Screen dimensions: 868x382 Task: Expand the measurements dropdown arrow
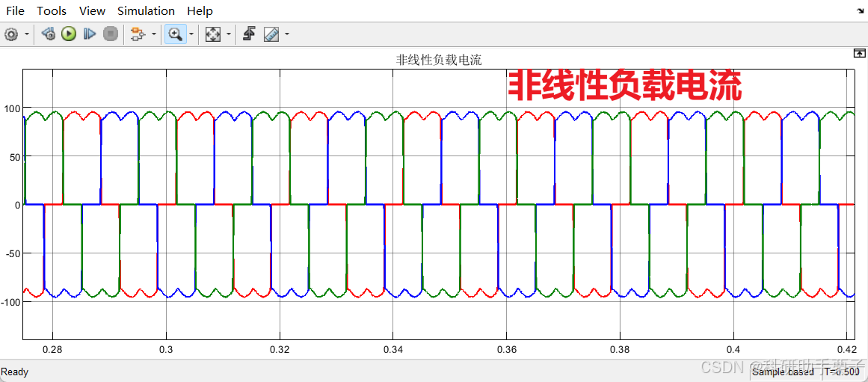[x=287, y=34]
